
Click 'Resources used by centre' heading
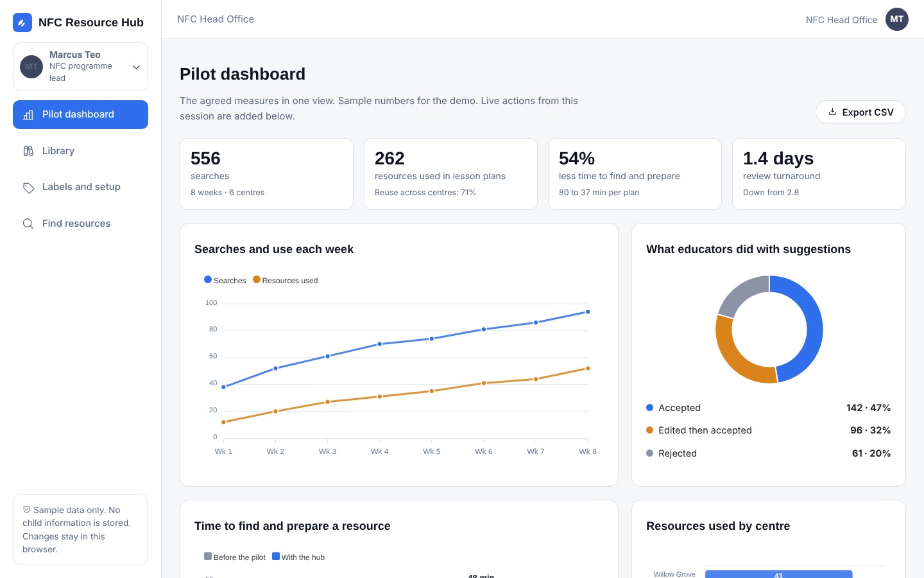click(x=718, y=526)
